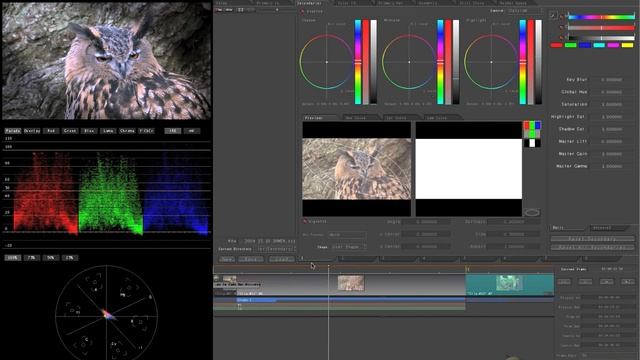Click the third transport button under Current Frame

point(606,282)
